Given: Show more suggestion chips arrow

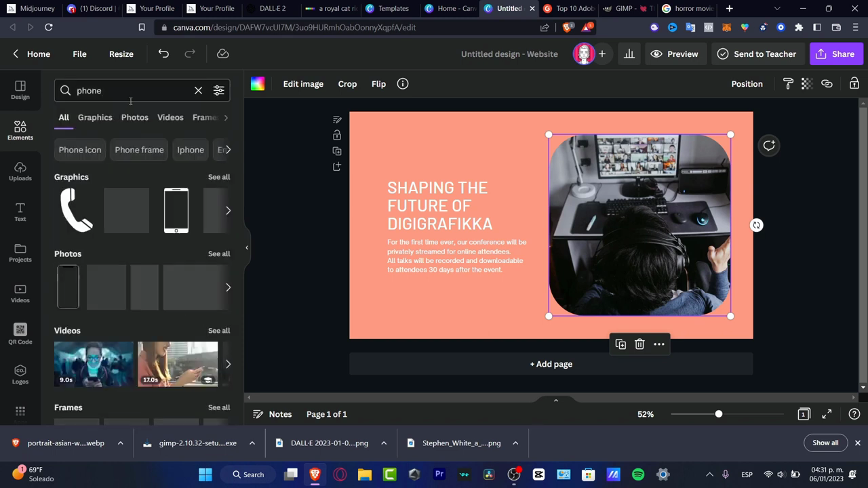Looking at the screenshot, I should (x=227, y=150).
